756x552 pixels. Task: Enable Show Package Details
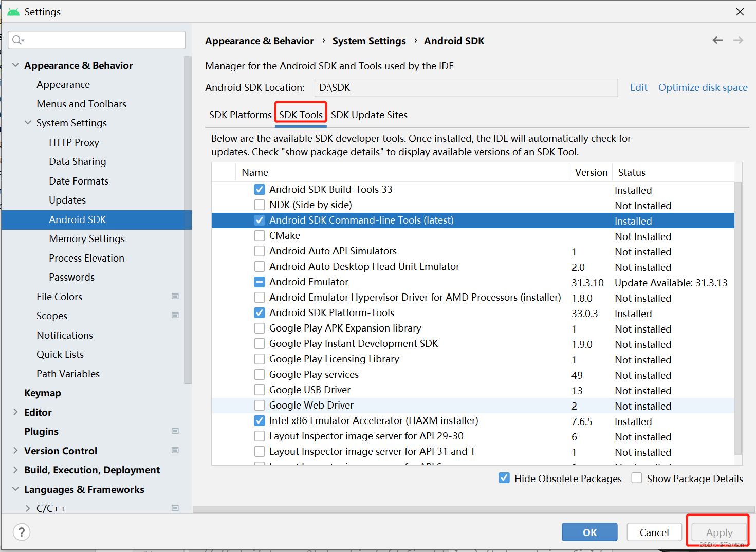(637, 478)
